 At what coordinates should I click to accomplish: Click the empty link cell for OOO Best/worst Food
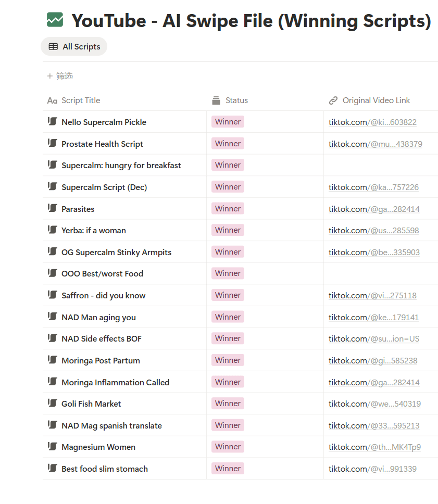click(380, 273)
